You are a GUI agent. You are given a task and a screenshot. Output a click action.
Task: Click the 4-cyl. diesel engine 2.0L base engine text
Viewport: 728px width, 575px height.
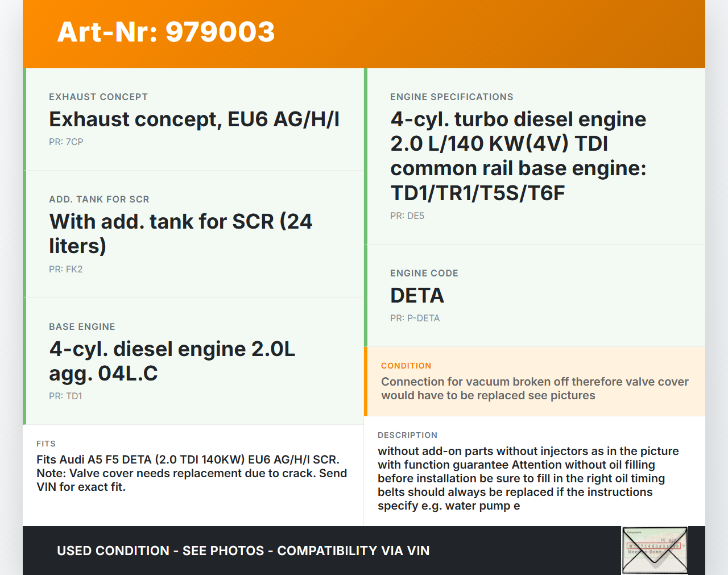(172, 361)
